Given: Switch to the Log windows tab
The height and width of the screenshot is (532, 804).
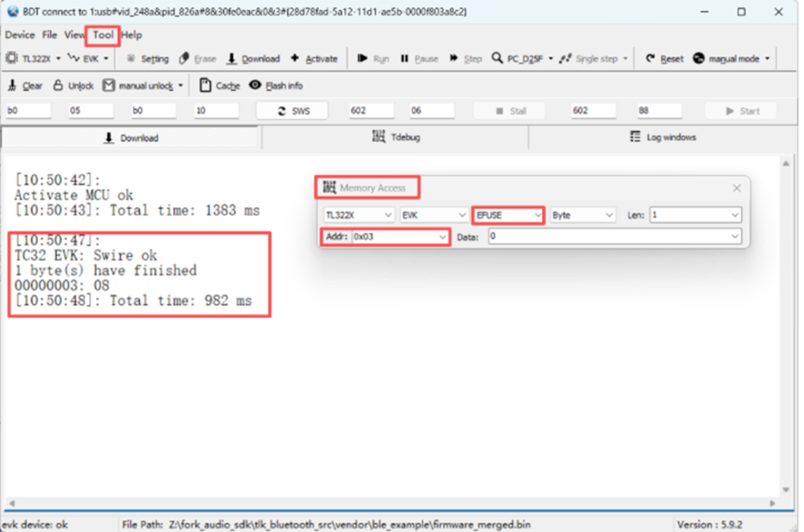Looking at the screenshot, I should [662, 138].
